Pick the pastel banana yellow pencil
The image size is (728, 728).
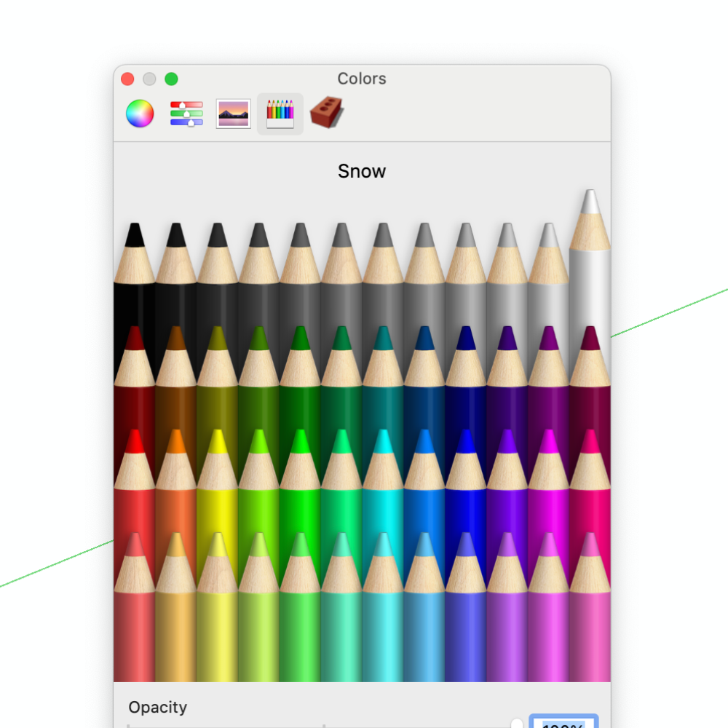217,606
